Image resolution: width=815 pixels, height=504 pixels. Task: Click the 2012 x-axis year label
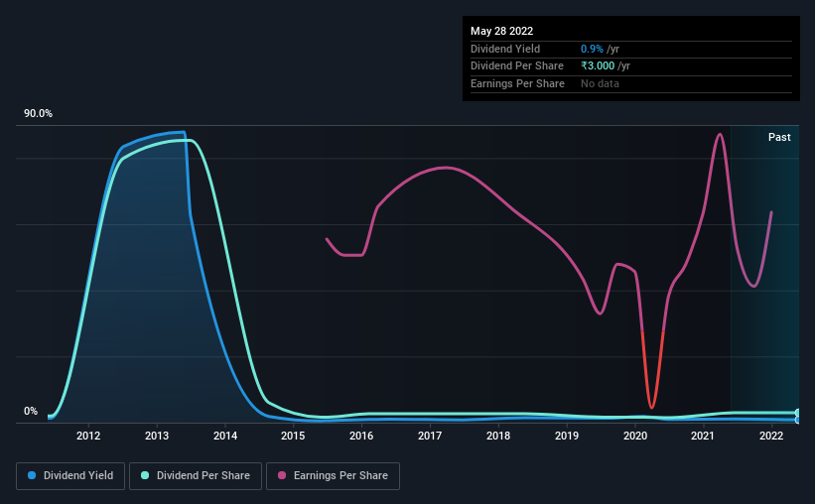click(88, 436)
